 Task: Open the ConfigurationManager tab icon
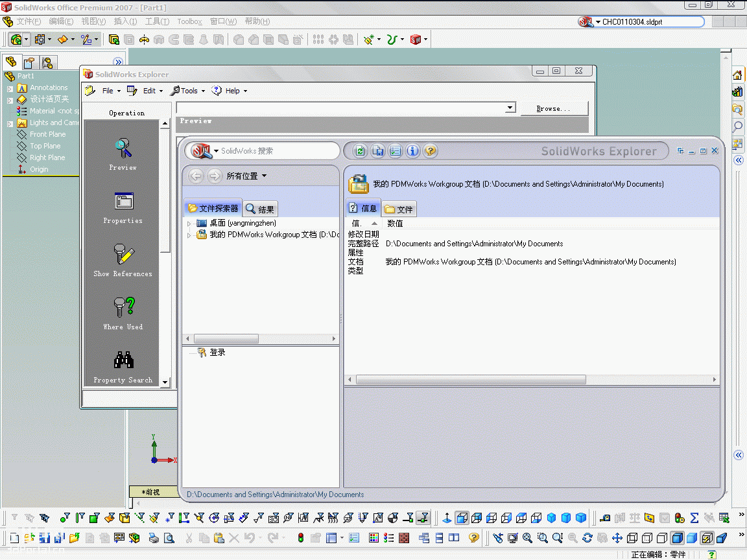pos(47,63)
